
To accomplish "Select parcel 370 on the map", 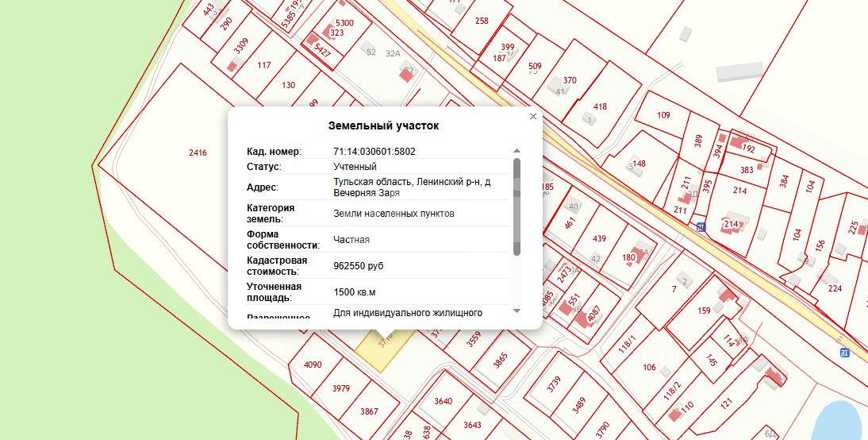I will 570,80.
